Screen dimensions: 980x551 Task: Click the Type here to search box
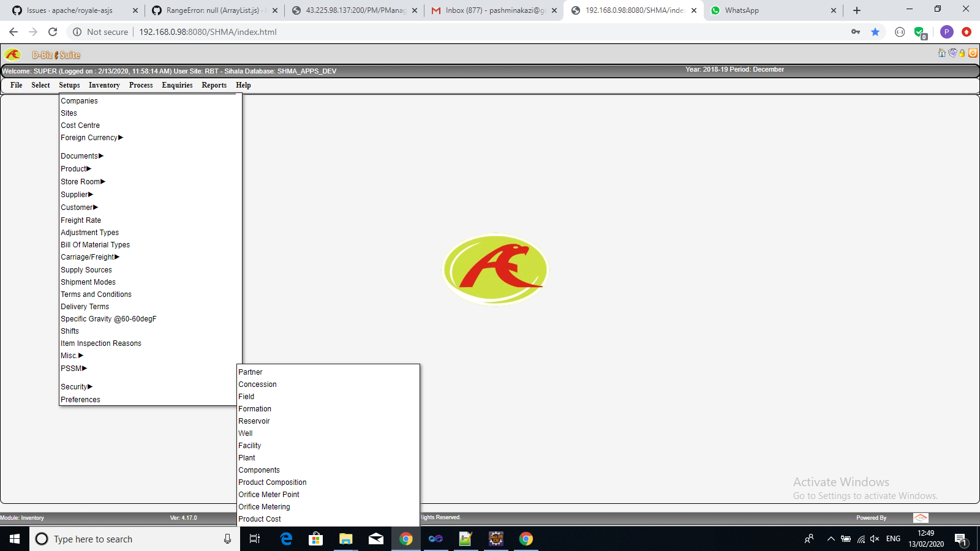[123, 539]
